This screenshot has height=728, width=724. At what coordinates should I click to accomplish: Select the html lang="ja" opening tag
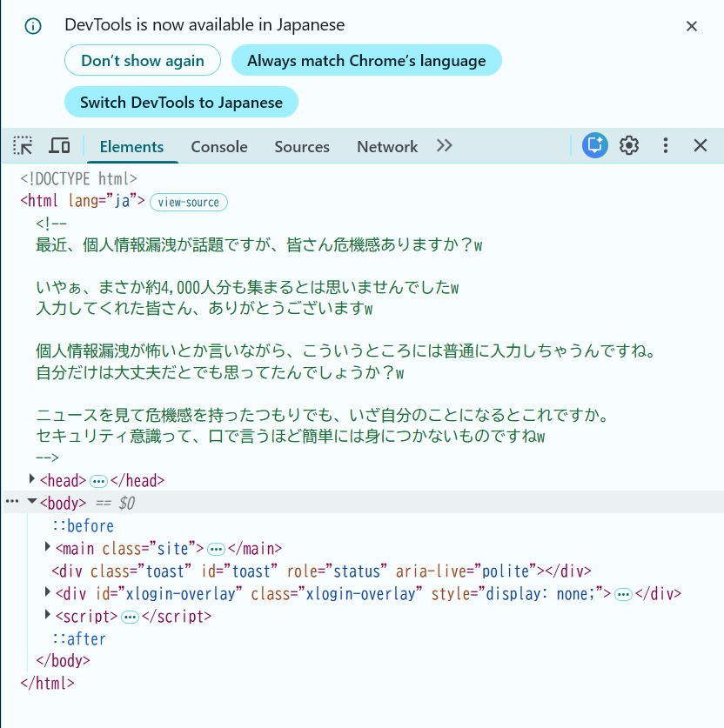[83, 201]
